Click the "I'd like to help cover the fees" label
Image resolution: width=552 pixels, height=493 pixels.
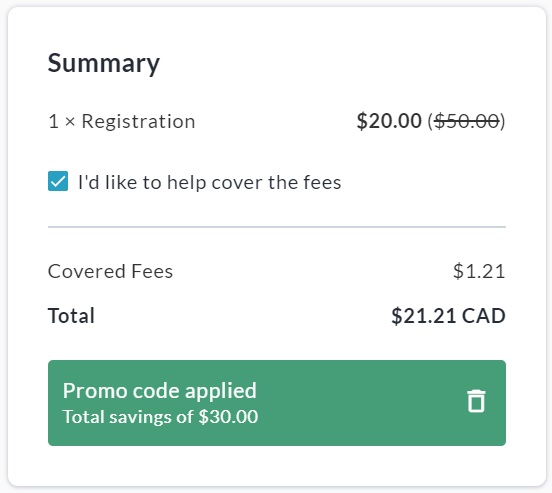[x=210, y=182]
